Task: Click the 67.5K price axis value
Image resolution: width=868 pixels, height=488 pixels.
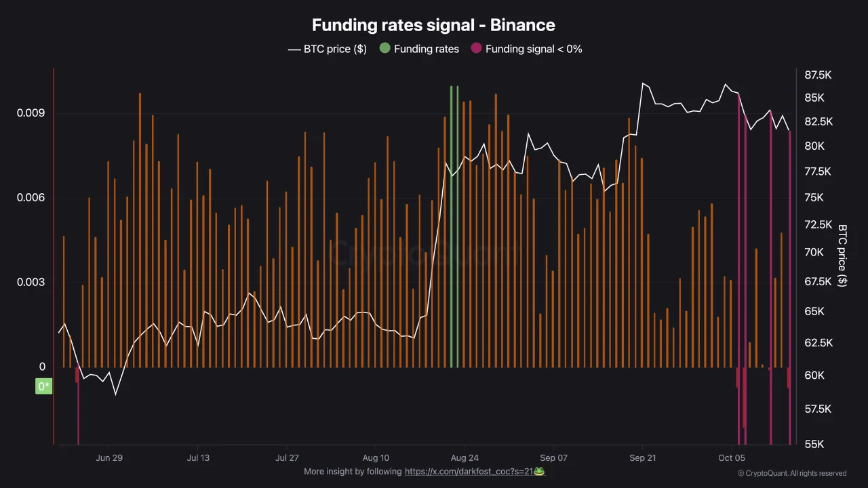Action: [818, 281]
